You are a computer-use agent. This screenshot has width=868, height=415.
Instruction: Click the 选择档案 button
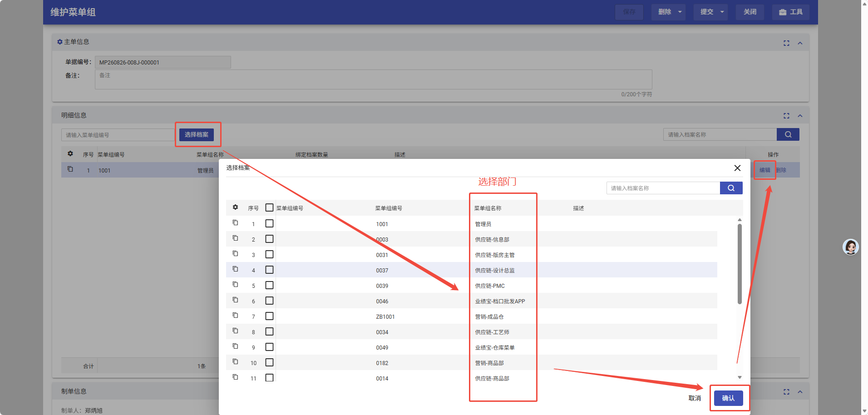tap(196, 134)
